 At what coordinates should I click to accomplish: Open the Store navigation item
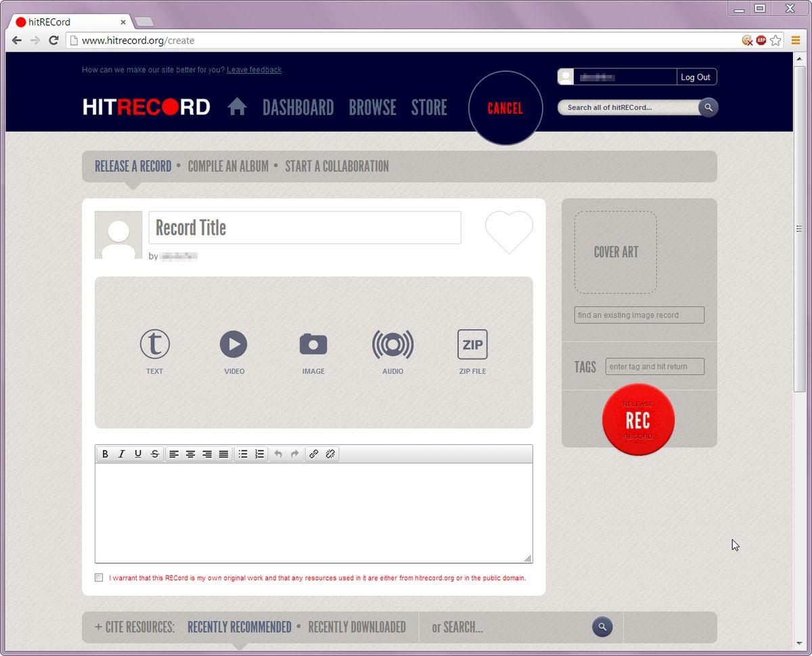pyautogui.click(x=429, y=107)
